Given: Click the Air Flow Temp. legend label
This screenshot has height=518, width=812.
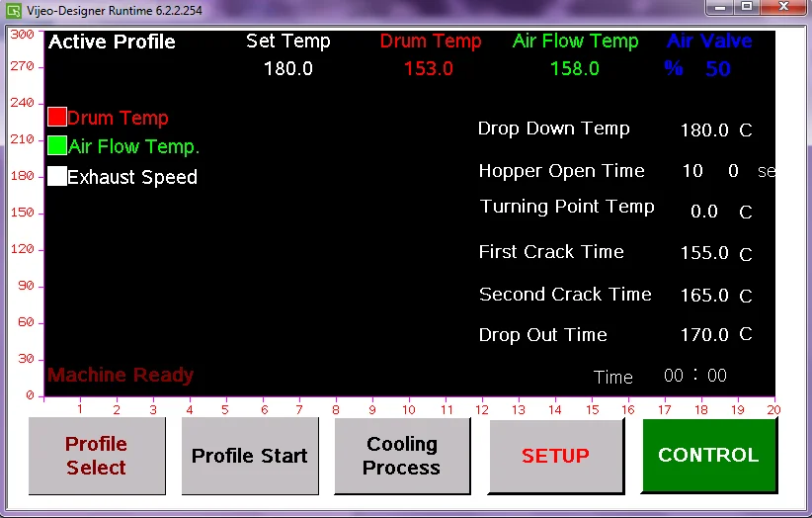Looking at the screenshot, I should [x=133, y=146].
